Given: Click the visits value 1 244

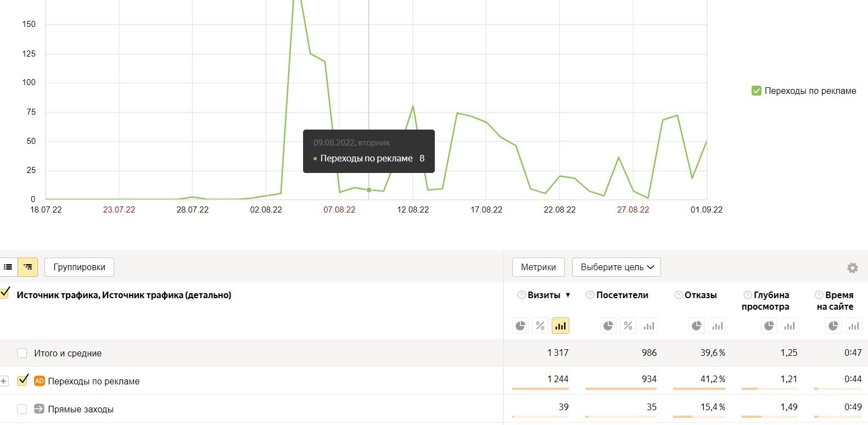Looking at the screenshot, I should pyautogui.click(x=558, y=379).
